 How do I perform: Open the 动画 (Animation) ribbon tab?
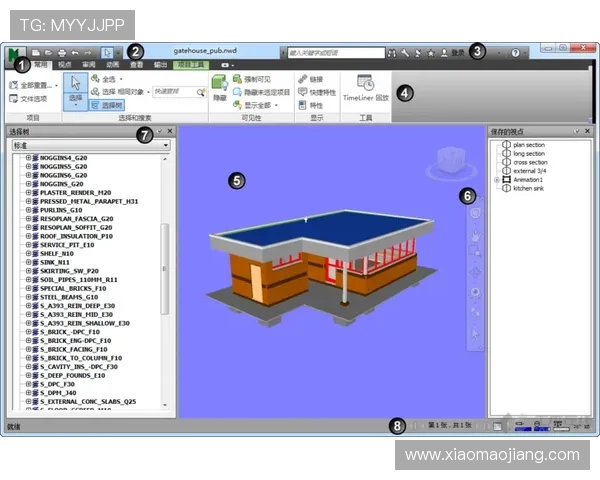[x=112, y=65]
